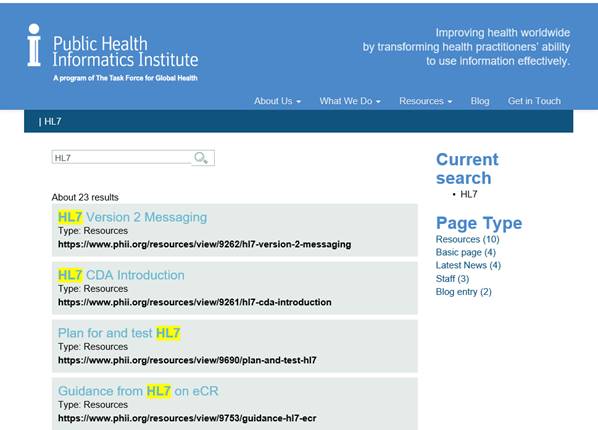Click HL7 term under Current search
Screen dimensions: 598x430
click(x=469, y=194)
